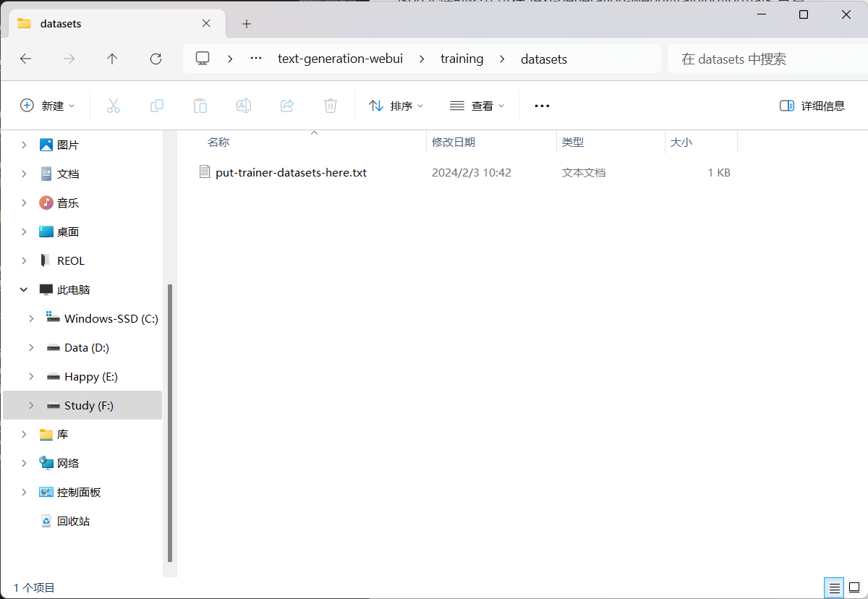Open the 查看 view dropdown
Viewport: 868px width, 599px height.
point(477,106)
